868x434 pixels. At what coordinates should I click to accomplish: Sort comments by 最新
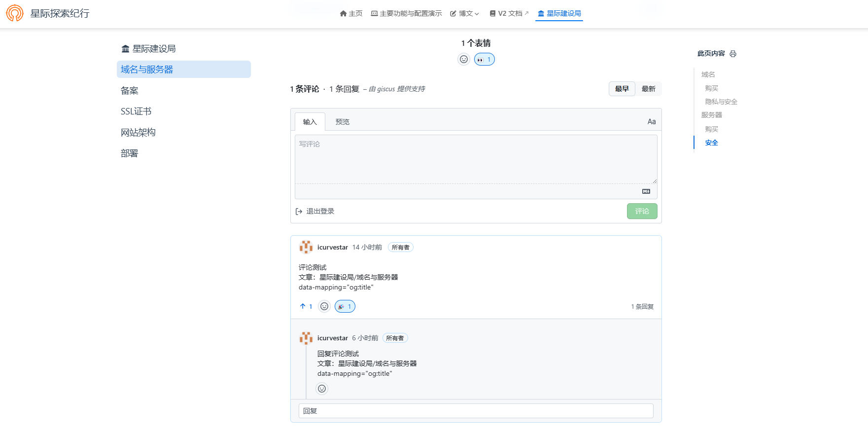coord(648,89)
